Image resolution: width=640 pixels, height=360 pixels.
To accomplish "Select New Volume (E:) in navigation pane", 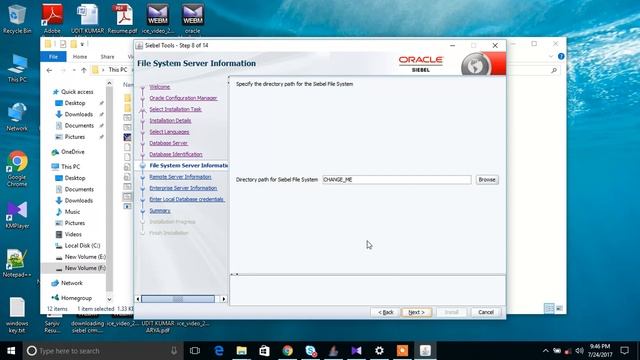I will 85,257.
